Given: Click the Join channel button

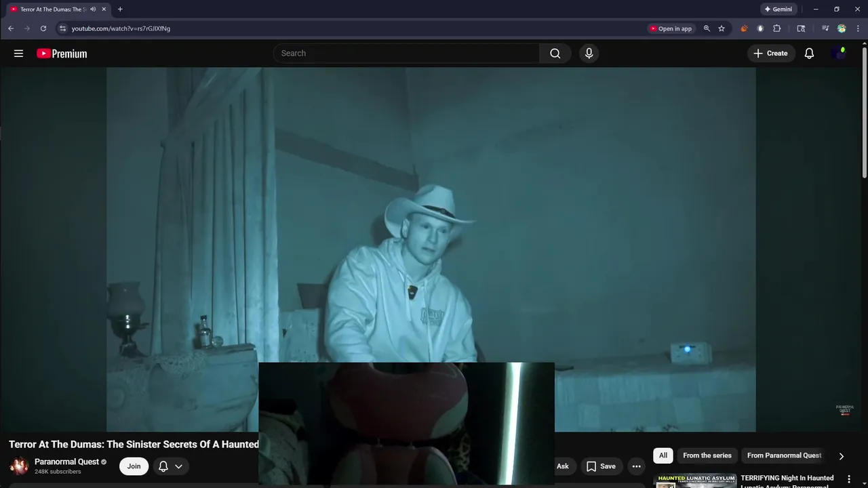Looking at the screenshot, I should coord(134,466).
